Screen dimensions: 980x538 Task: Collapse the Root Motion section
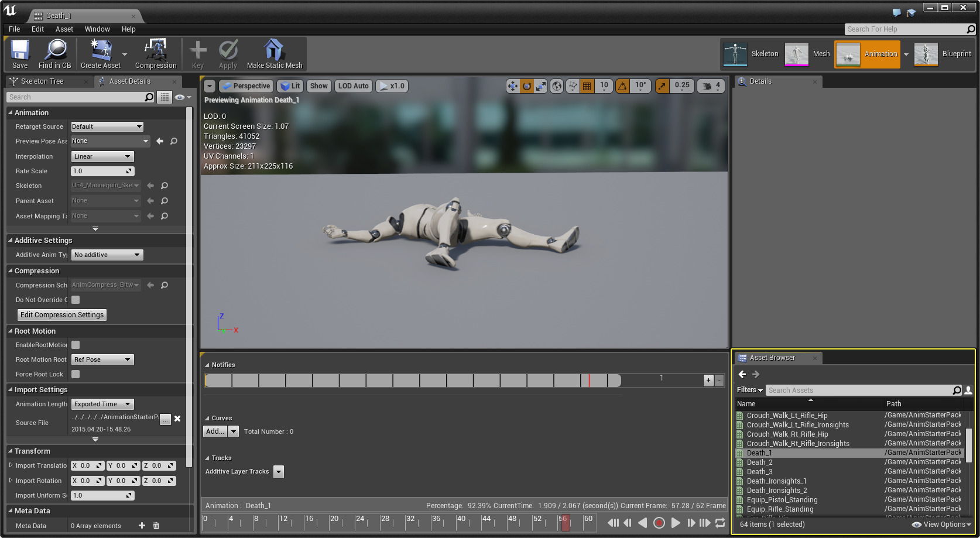click(11, 331)
